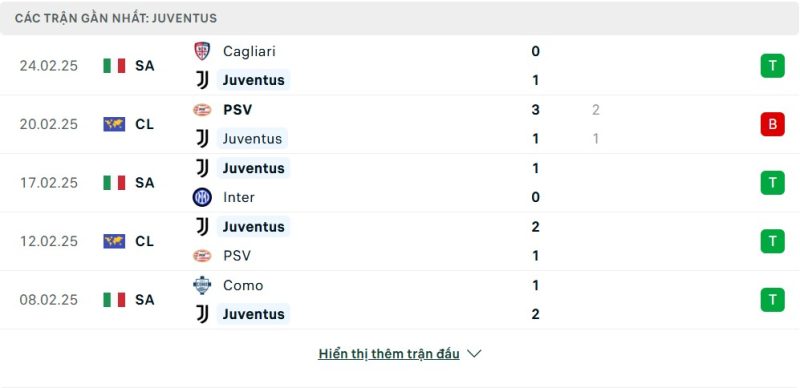Viewport: 800px width, 388px height.
Task: Click the CL league label on 12.02.25
Action: 145,241
